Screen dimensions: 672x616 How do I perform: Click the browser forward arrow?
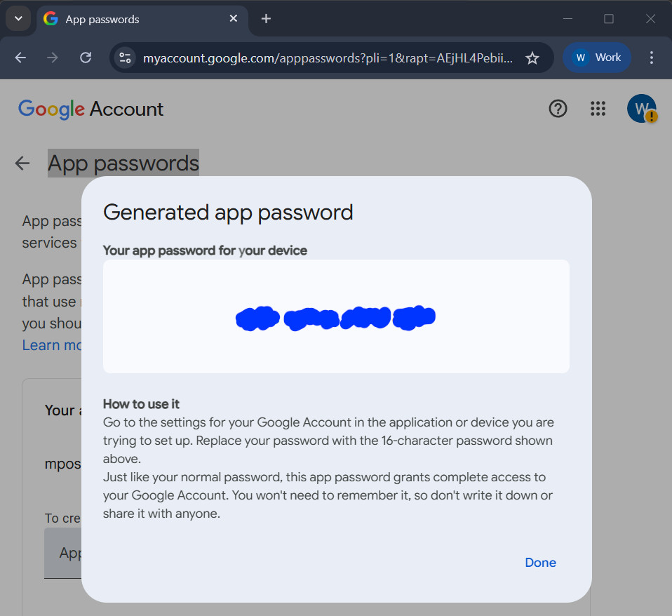pyautogui.click(x=53, y=58)
